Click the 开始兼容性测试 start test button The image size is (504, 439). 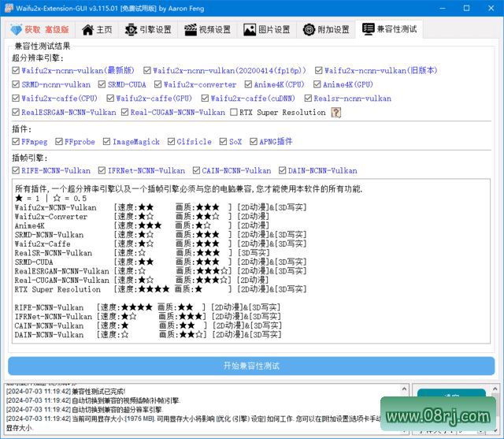coord(251,366)
